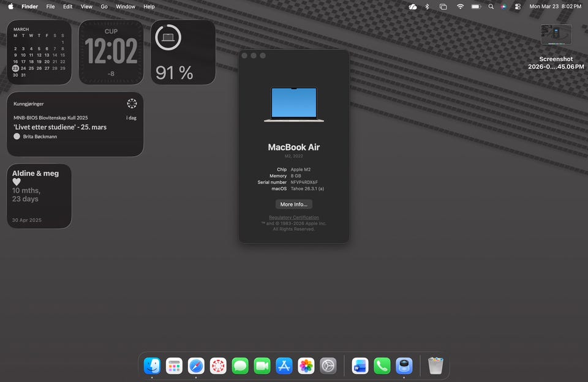The image size is (588, 382).
Task: Open the Apple menu
Action: tap(10, 7)
